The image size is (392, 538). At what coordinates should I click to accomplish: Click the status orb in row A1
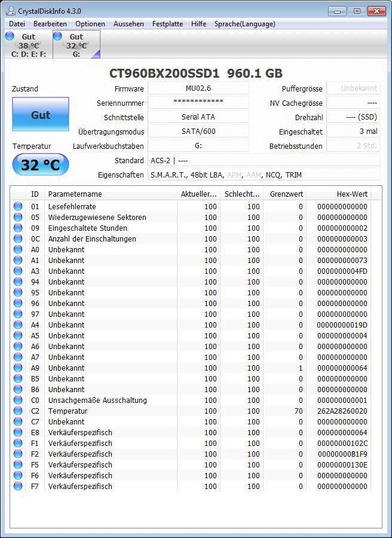click(x=18, y=260)
